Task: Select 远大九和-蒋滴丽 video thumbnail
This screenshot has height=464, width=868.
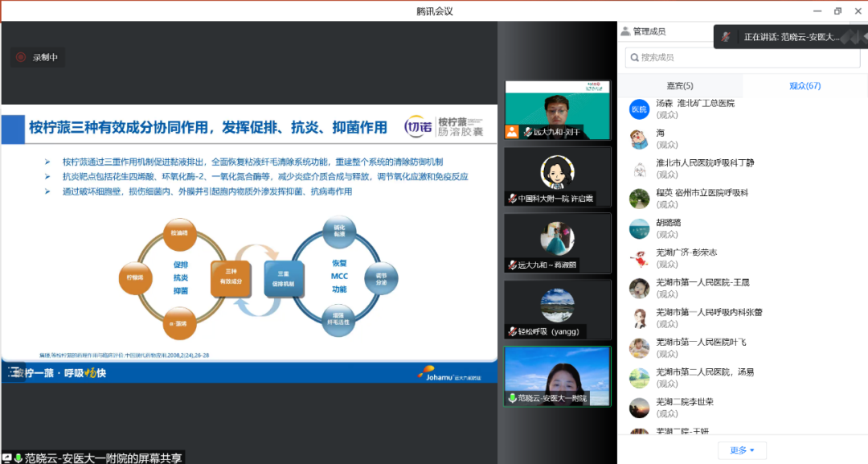Action: pos(557,243)
